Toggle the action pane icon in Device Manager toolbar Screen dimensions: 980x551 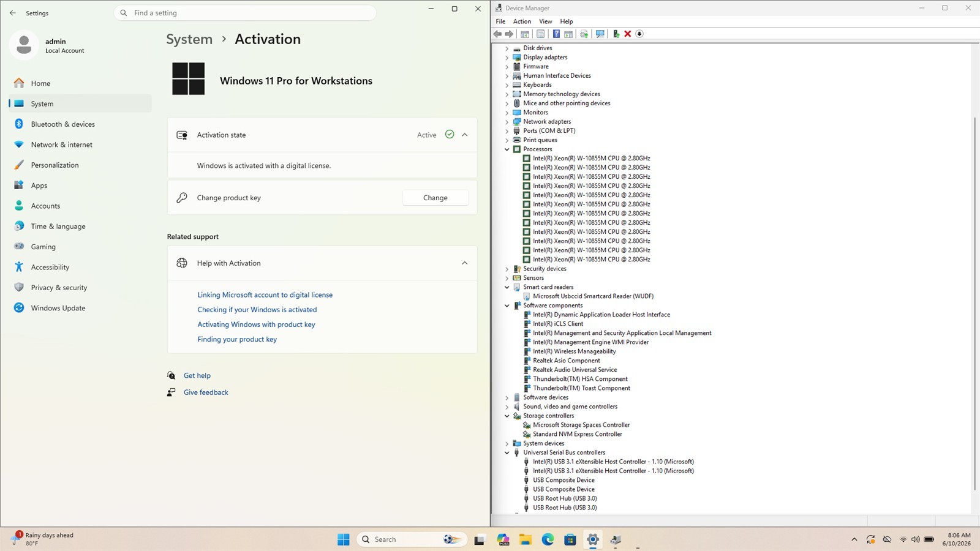568,34
